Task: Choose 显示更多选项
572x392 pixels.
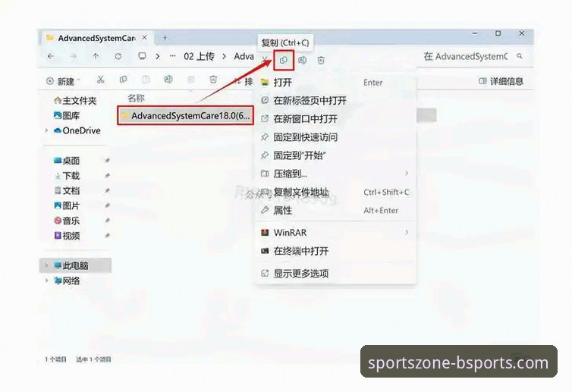Action: point(336,273)
